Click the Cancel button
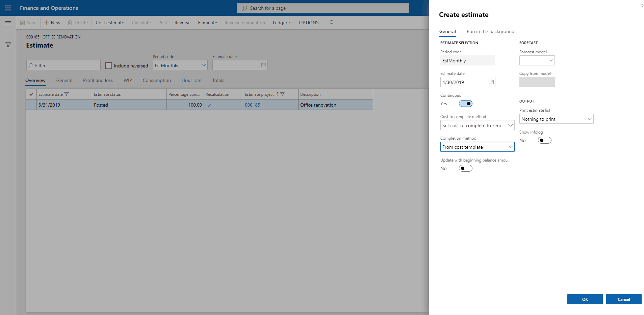 (x=624, y=299)
